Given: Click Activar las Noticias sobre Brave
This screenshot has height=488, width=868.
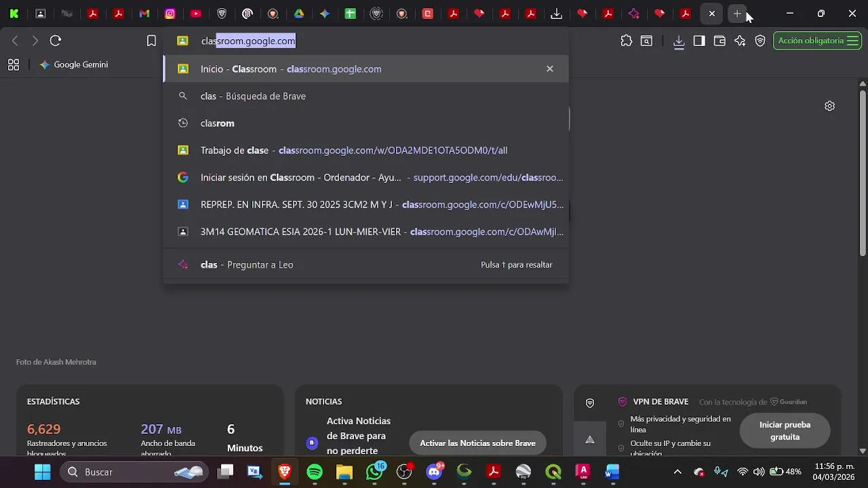Looking at the screenshot, I should 477,443.
